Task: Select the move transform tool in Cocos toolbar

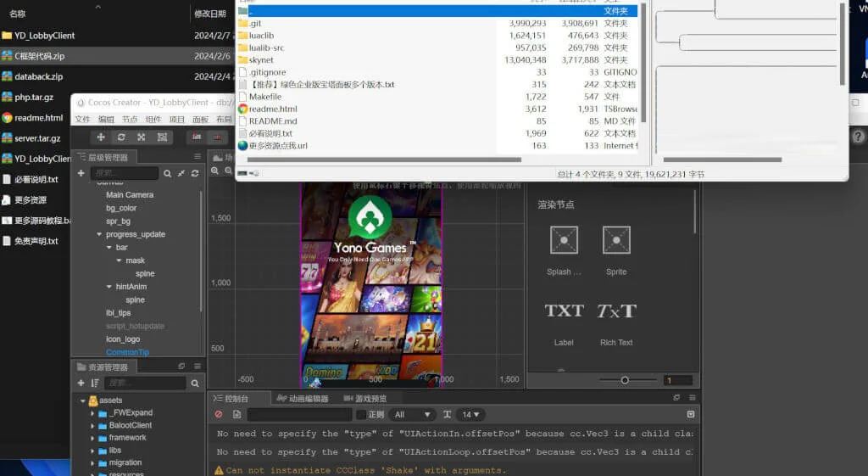Action: [102, 137]
